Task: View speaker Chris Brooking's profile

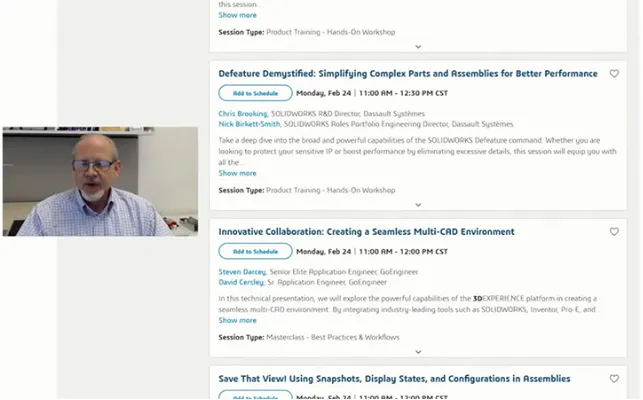Action: point(243,114)
